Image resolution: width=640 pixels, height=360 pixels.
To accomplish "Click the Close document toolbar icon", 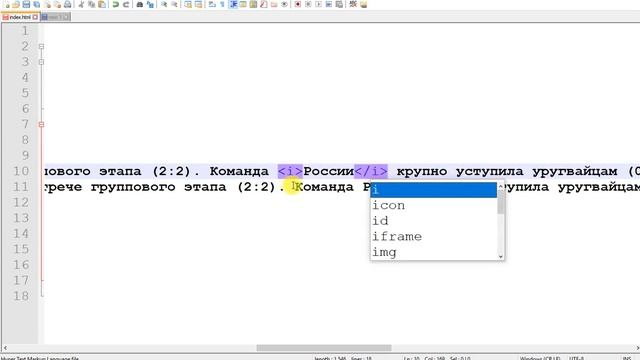I will tap(47, 4).
